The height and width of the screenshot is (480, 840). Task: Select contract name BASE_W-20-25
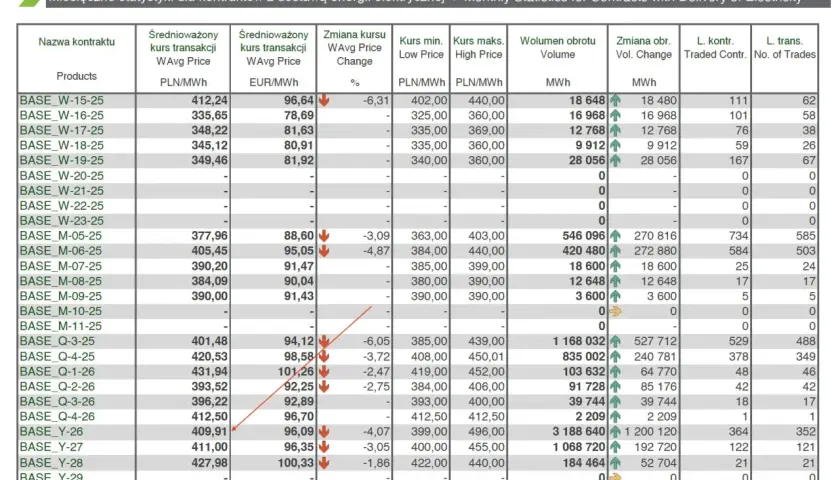tap(62, 176)
